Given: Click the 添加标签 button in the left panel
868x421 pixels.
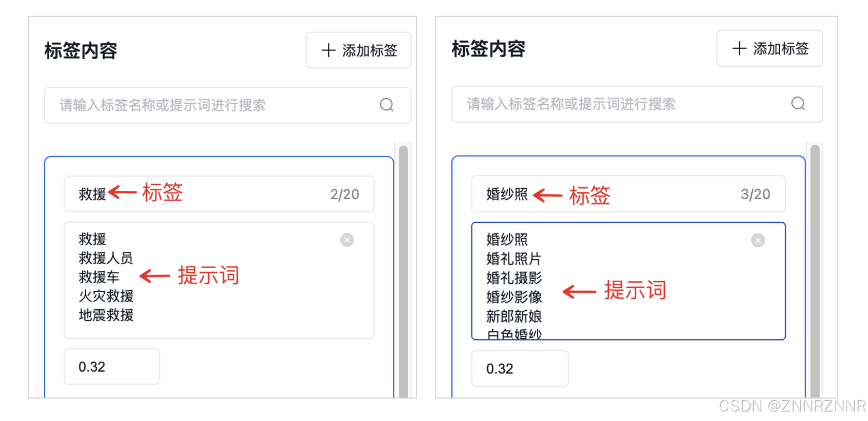Looking at the screenshot, I should click(358, 50).
